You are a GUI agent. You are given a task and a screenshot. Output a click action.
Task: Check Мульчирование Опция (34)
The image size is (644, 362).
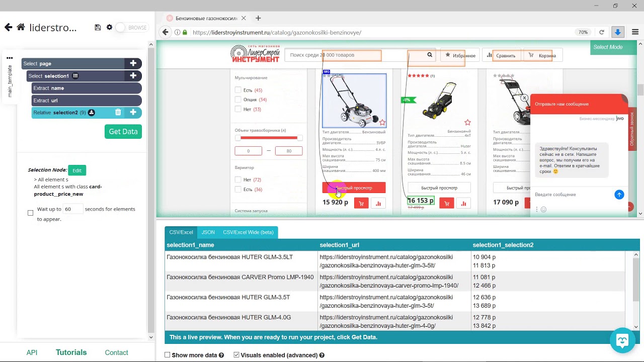(238, 100)
